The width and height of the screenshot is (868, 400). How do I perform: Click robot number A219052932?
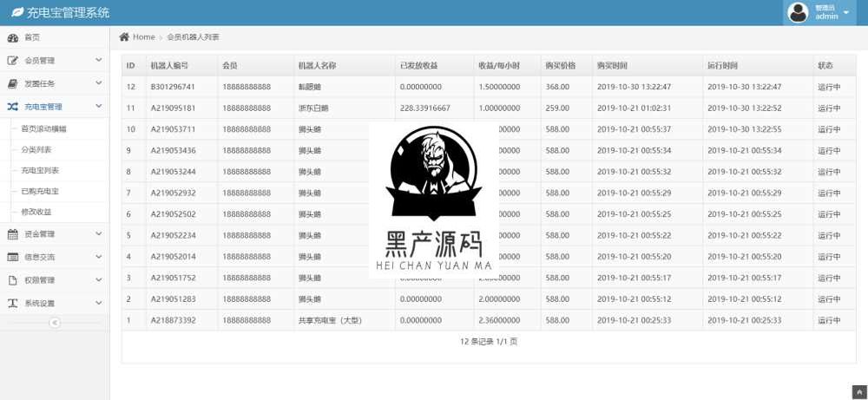(173, 193)
